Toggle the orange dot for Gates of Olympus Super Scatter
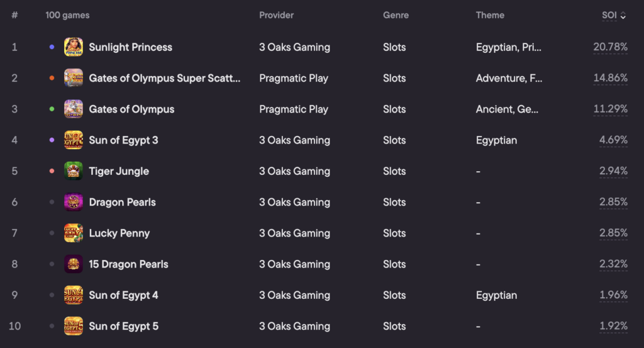 coord(52,78)
